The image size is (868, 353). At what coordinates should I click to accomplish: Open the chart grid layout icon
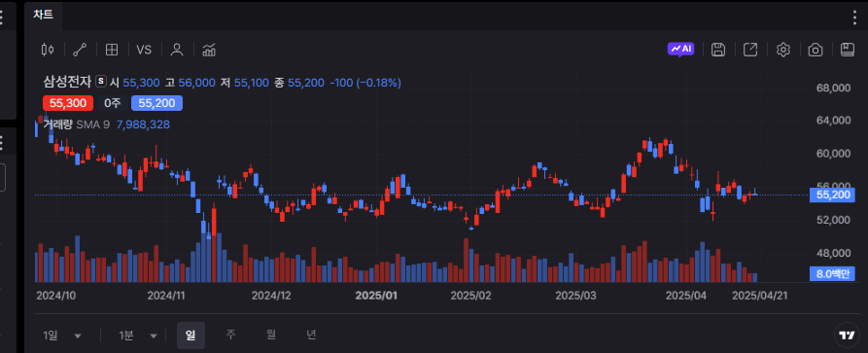pyautogui.click(x=112, y=50)
